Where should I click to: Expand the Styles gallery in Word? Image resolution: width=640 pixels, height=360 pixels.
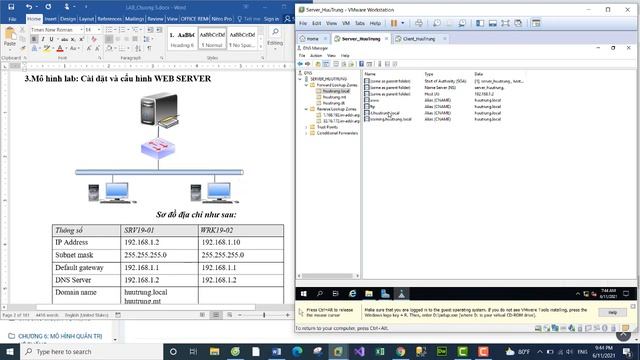tap(261, 47)
